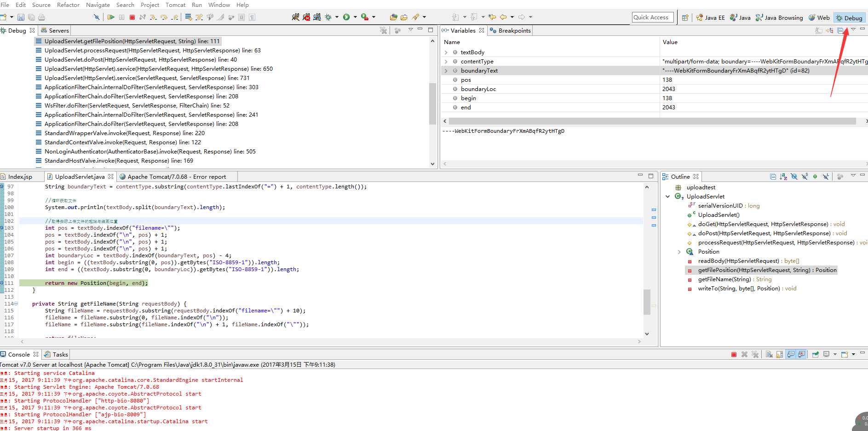Click Skip All Breakpoints toolbar icon
Viewport: 868px width, 431px height.
coord(97,17)
